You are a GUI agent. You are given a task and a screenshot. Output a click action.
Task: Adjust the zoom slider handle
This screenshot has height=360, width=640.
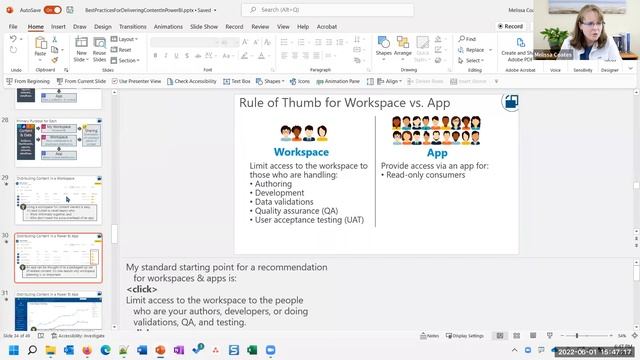(x=577, y=336)
